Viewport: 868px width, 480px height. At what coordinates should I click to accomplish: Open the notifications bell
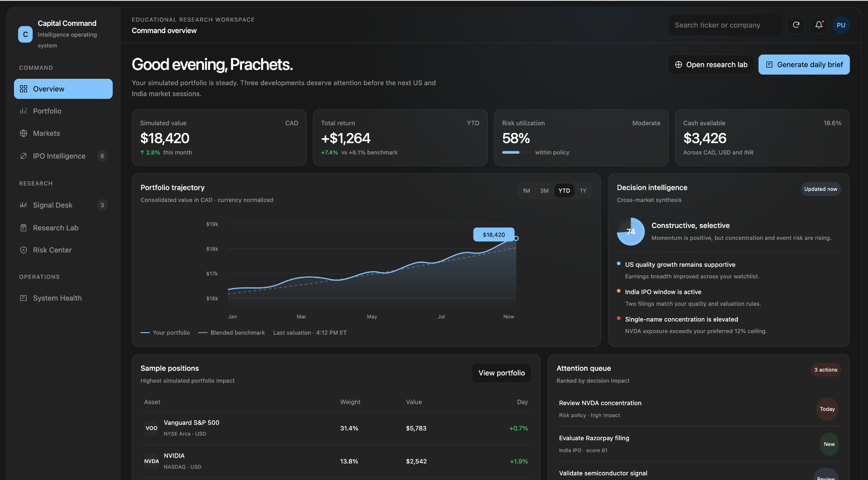819,25
